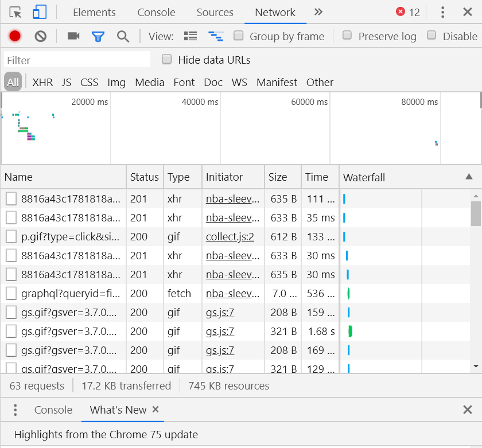Check the Preserve log option
Image resolution: width=482 pixels, height=448 pixels.
coord(347,36)
